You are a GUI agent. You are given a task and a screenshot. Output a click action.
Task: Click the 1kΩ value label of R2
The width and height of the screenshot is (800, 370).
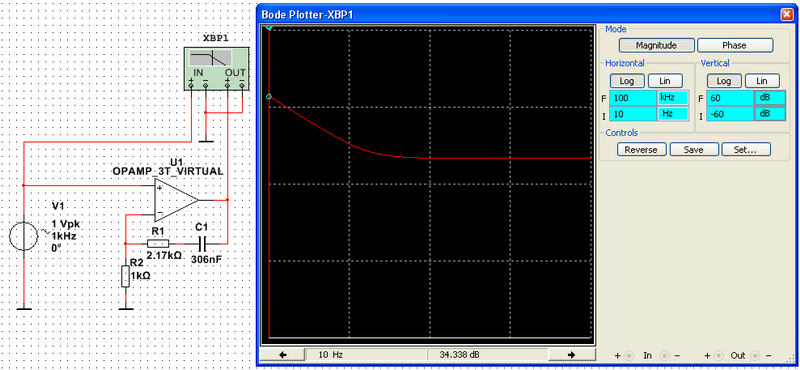pos(141,276)
